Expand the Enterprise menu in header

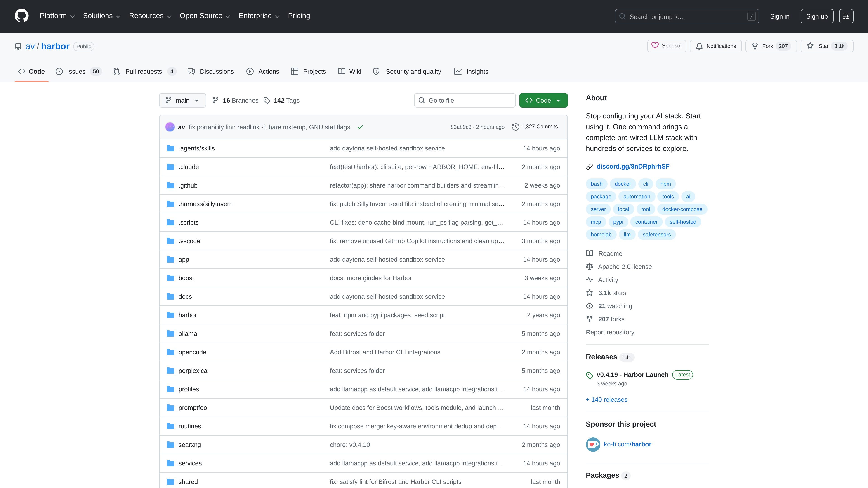[259, 16]
